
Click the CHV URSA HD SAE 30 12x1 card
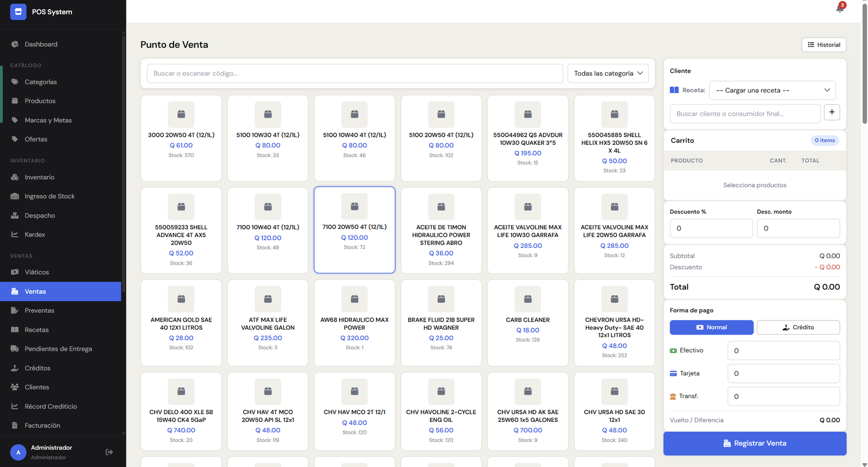[x=615, y=411]
